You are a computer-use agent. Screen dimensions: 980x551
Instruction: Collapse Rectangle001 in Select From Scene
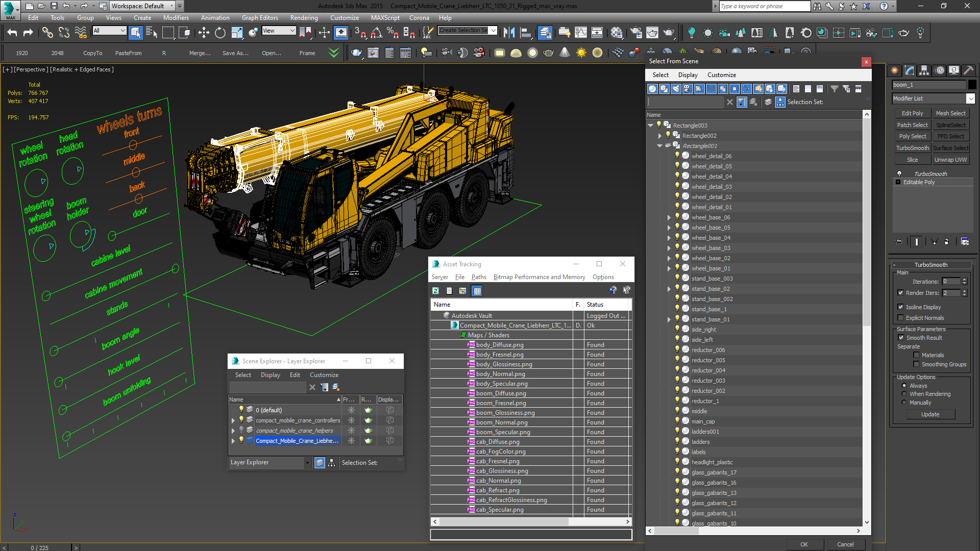coord(660,146)
